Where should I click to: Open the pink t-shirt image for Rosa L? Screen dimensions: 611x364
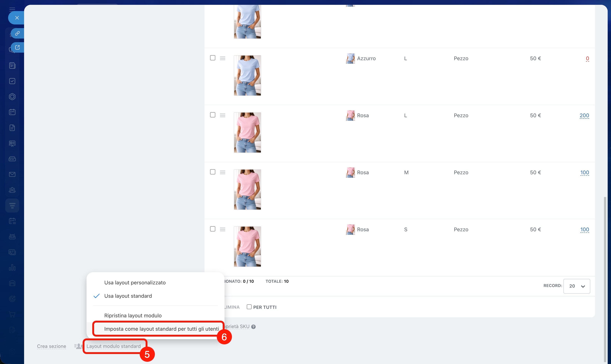click(247, 132)
